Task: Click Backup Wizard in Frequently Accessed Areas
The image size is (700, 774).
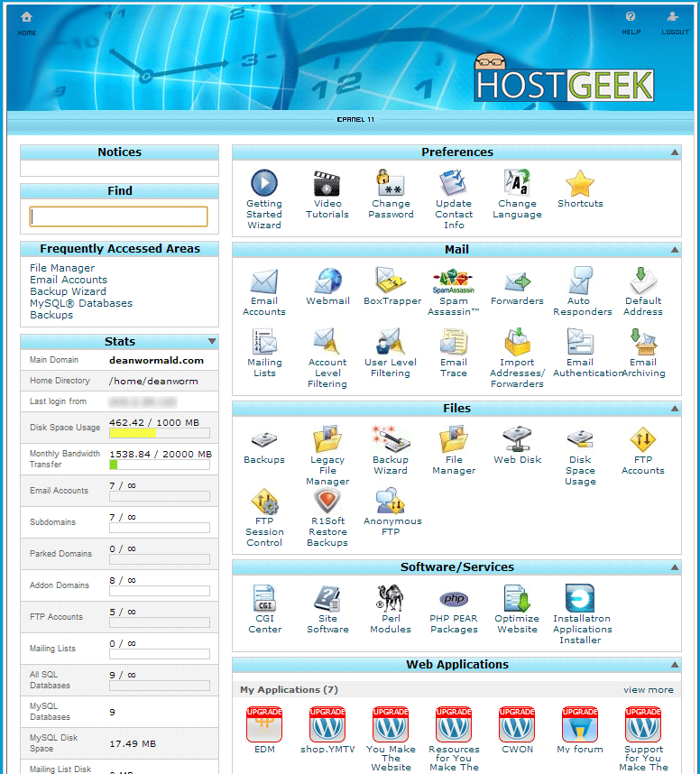Action: pyautogui.click(x=69, y=291)
